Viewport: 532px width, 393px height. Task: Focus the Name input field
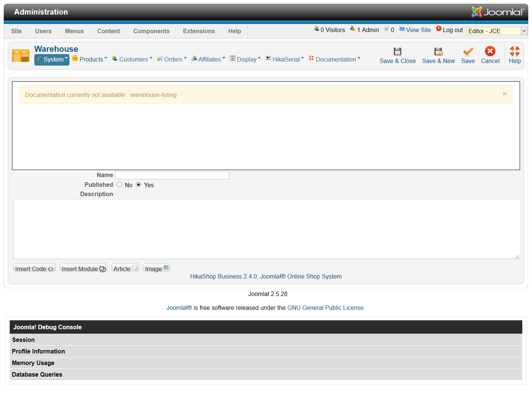[x=172, y=175]
